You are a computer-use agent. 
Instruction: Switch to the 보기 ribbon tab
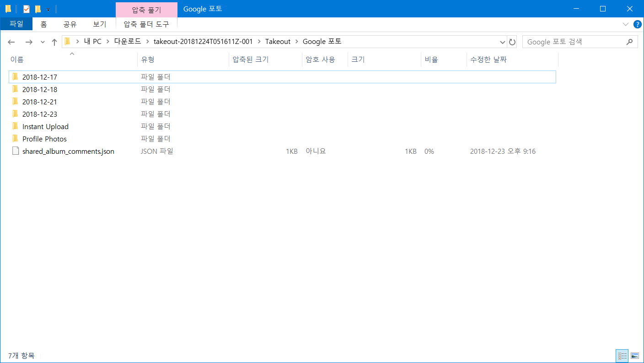99,24
